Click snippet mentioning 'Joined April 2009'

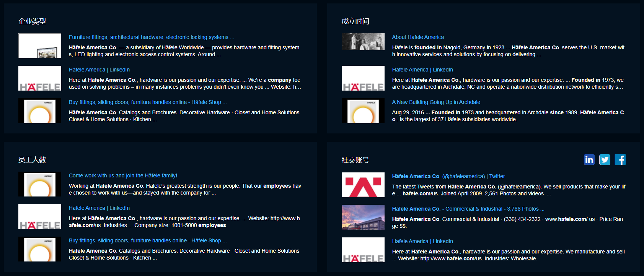click(508, 190)
